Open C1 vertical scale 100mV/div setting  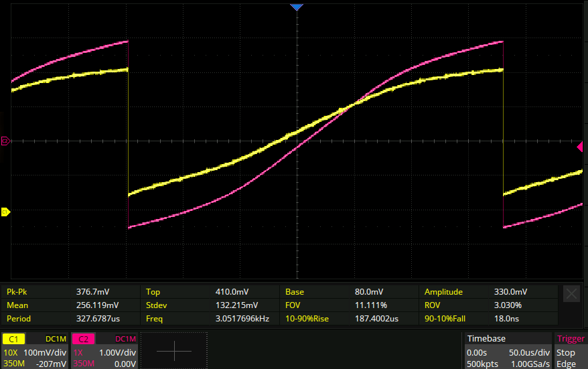[44, 352]
